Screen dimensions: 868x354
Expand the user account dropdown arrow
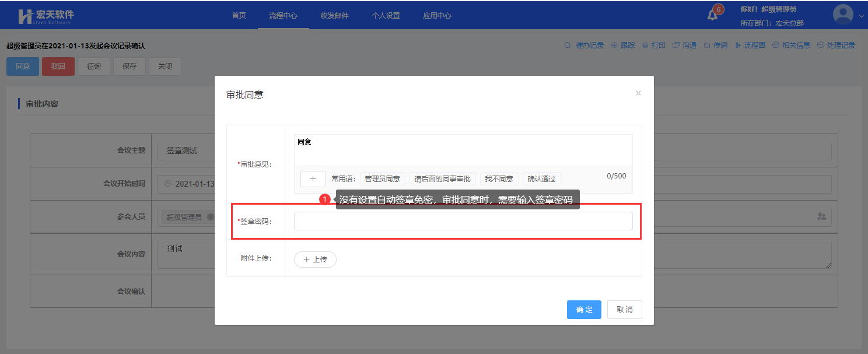coord(862,16)
